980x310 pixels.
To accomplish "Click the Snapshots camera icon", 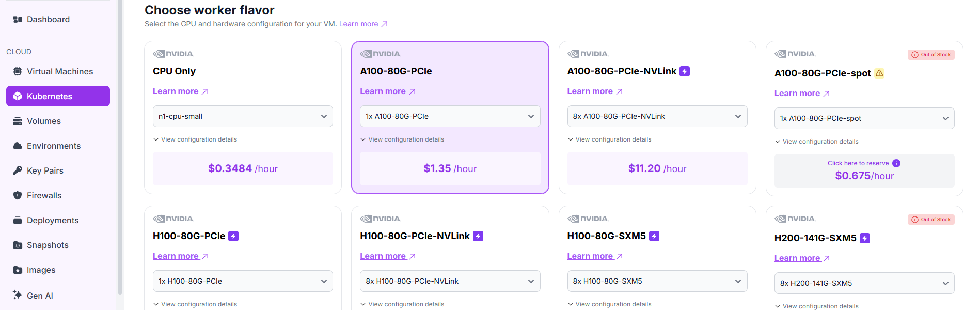I will coord(18,245).
